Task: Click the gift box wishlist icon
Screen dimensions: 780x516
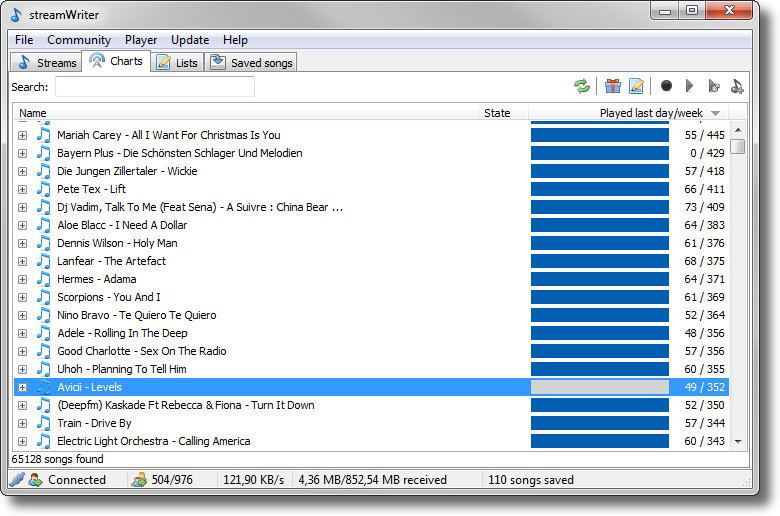Action: (x=613, y=87)
